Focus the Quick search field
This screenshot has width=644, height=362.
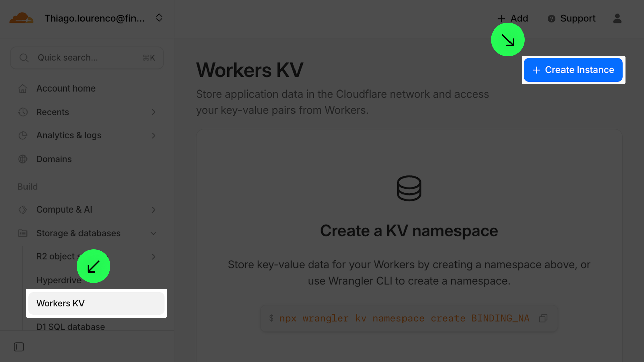pyautogui.click(x=87, y=58)
